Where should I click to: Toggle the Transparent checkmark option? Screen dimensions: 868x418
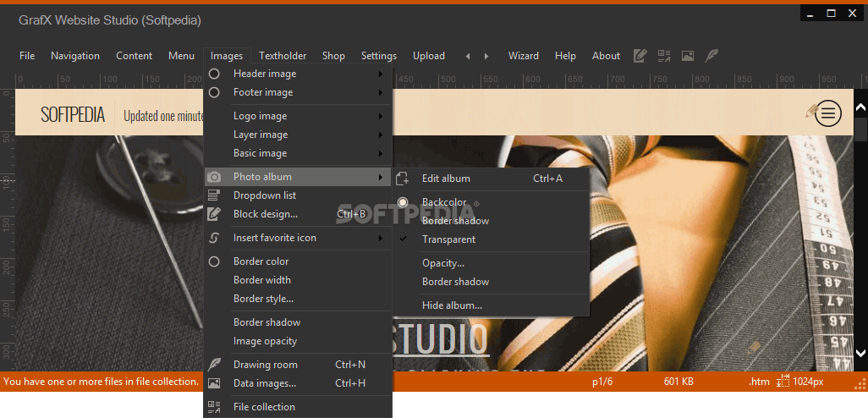coord(403,239)
